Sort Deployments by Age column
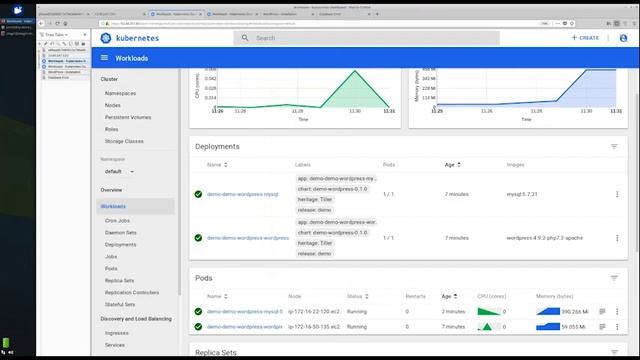Image resolution: width=640 pixels, height=360 pixels. click(453, 165)
